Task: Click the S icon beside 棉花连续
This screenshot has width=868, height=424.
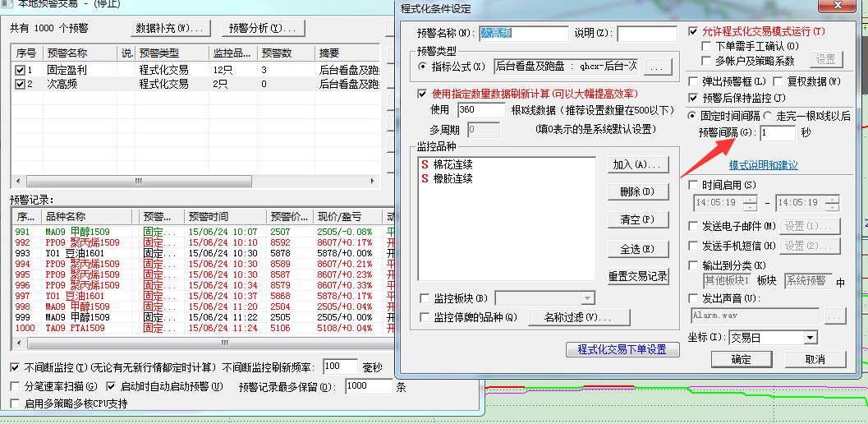Action: point(425,165)
